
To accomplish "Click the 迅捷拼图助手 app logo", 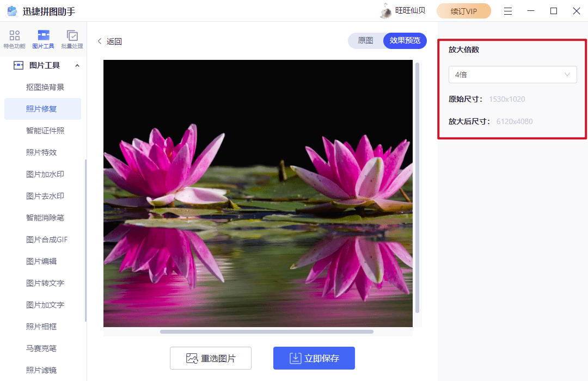I will point(12,10).
